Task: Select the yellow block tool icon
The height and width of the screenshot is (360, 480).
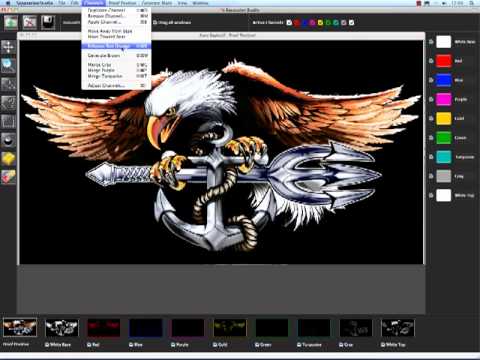Action: point(8,159)
